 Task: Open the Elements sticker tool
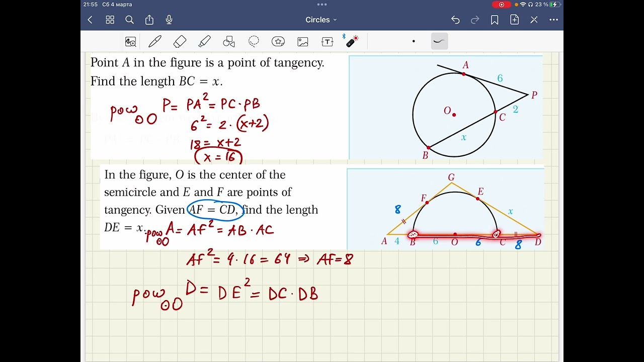click(x=278, y=42)
